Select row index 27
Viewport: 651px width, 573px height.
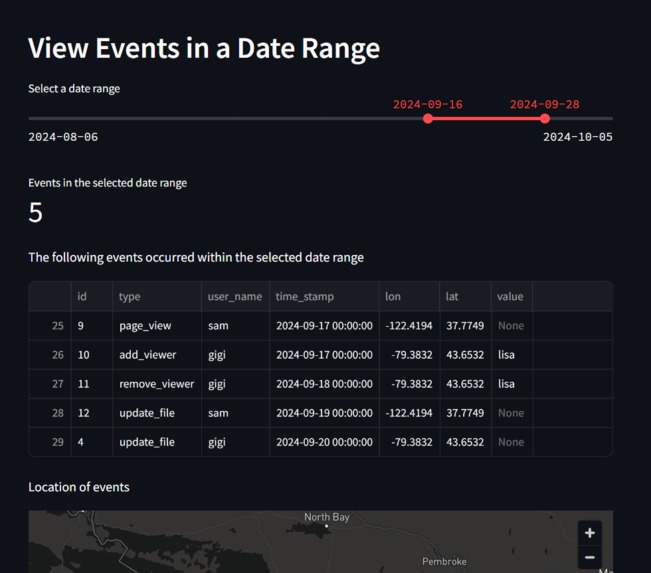coord(50,384)
